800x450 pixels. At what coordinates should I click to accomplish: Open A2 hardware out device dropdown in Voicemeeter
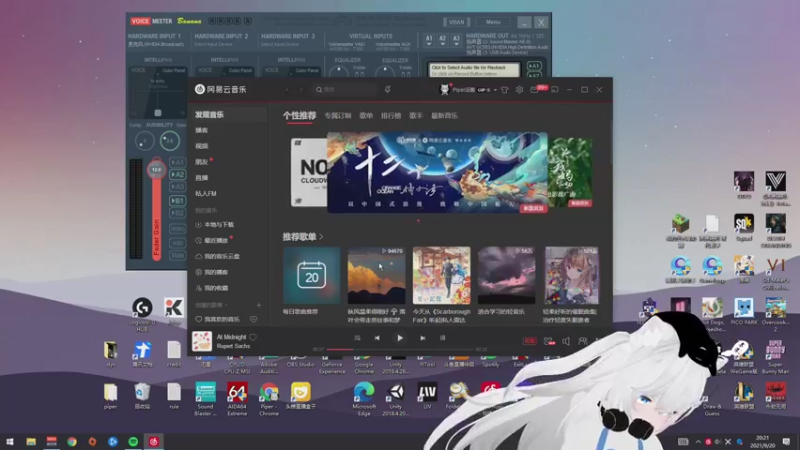(442, 41)
